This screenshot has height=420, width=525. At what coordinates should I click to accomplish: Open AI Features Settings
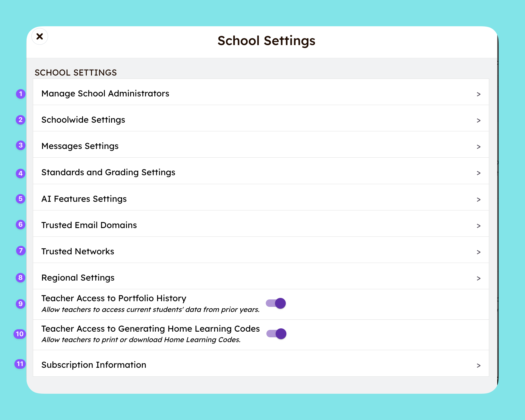pos(84,199)
